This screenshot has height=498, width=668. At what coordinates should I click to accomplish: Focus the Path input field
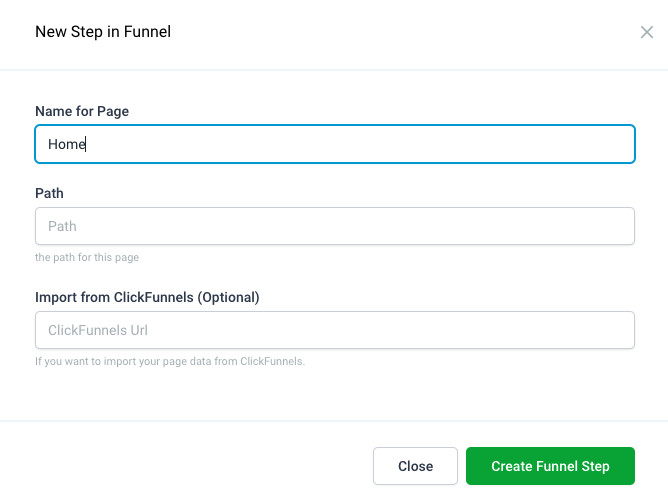(x=334, y=226)
